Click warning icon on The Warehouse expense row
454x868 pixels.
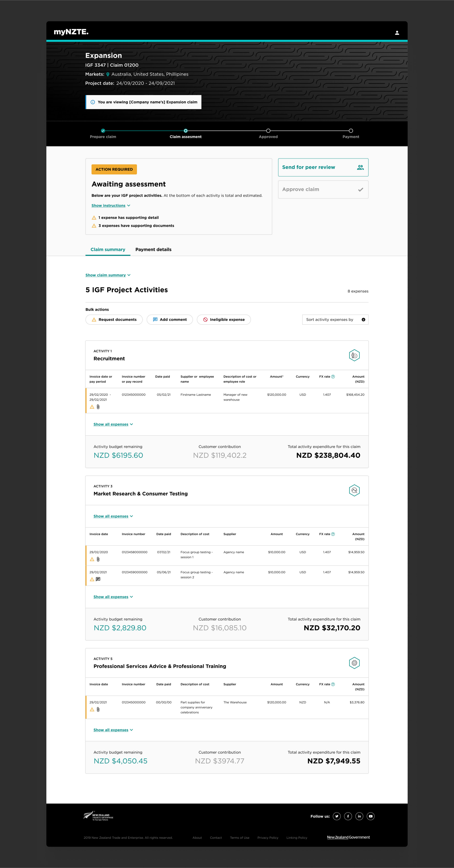coord(92,709)
